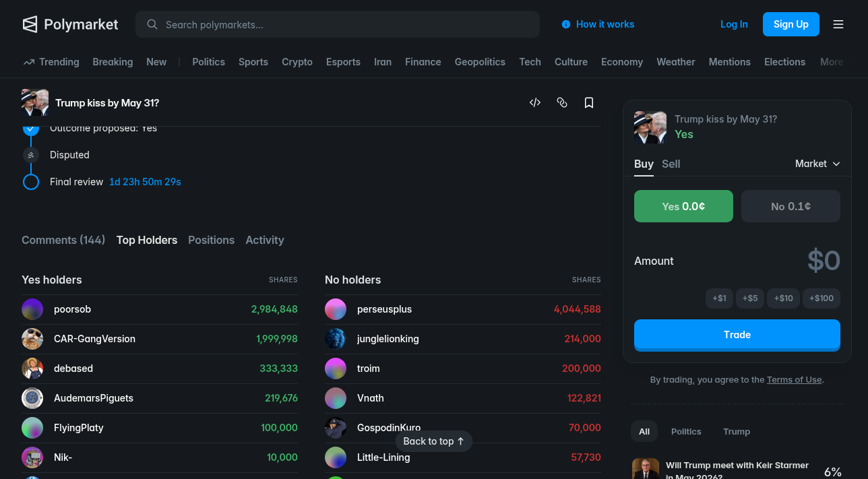868x479 pixels.
Task: Open Vnath's avatar
Action: click(x=336, y=398)
